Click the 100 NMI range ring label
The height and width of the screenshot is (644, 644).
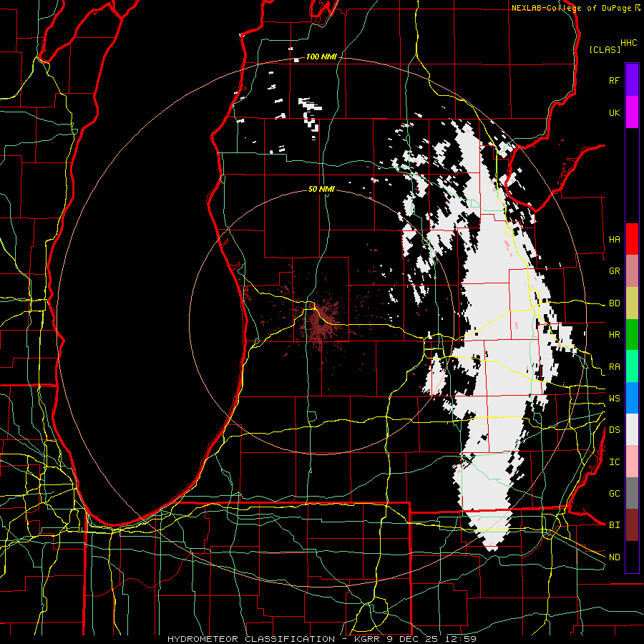point(321,57)
